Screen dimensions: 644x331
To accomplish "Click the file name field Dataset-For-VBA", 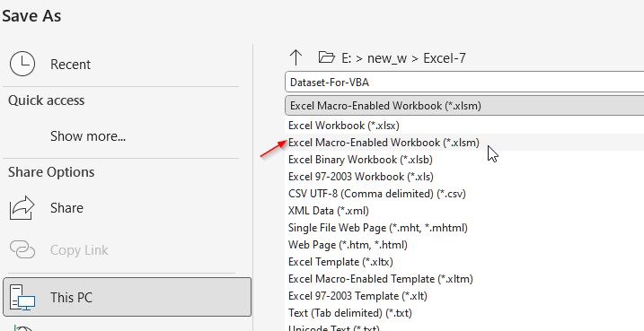I will pyautogui.click(x=464, y=83).
